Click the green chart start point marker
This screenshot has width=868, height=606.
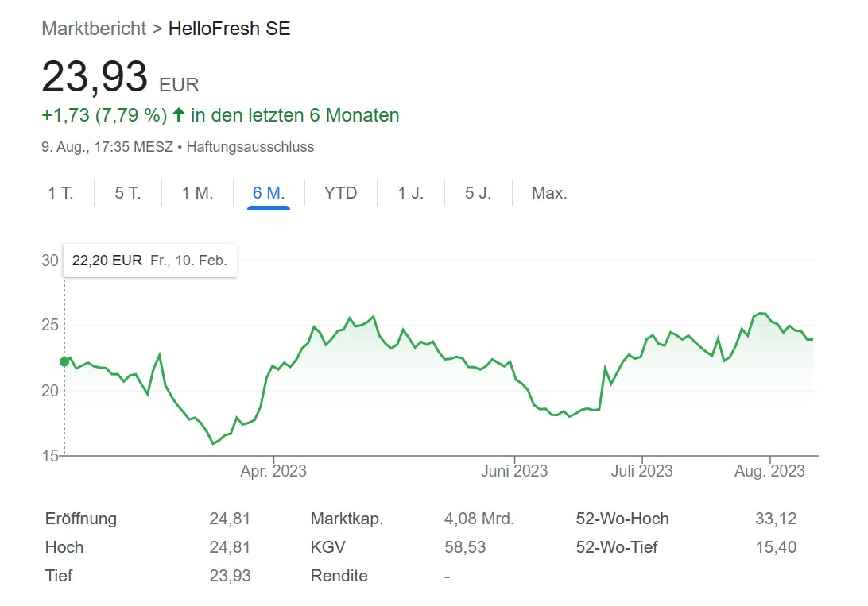[64, 361]
